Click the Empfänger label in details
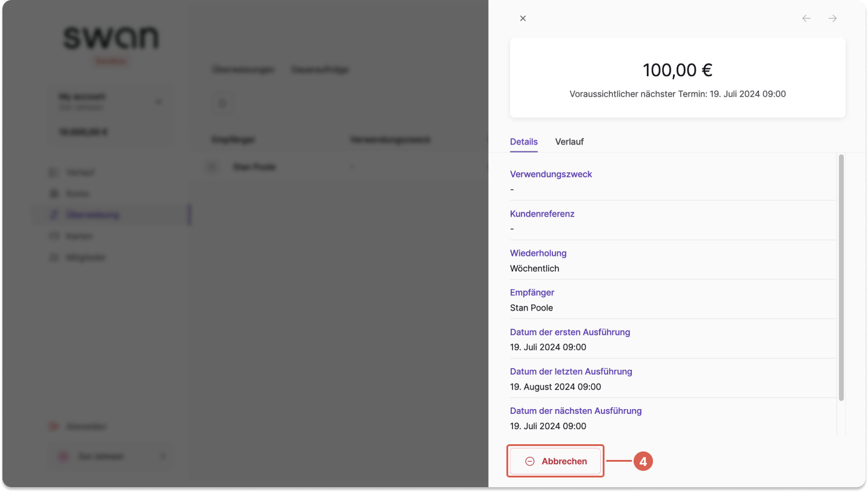 (x=532, y=292)
